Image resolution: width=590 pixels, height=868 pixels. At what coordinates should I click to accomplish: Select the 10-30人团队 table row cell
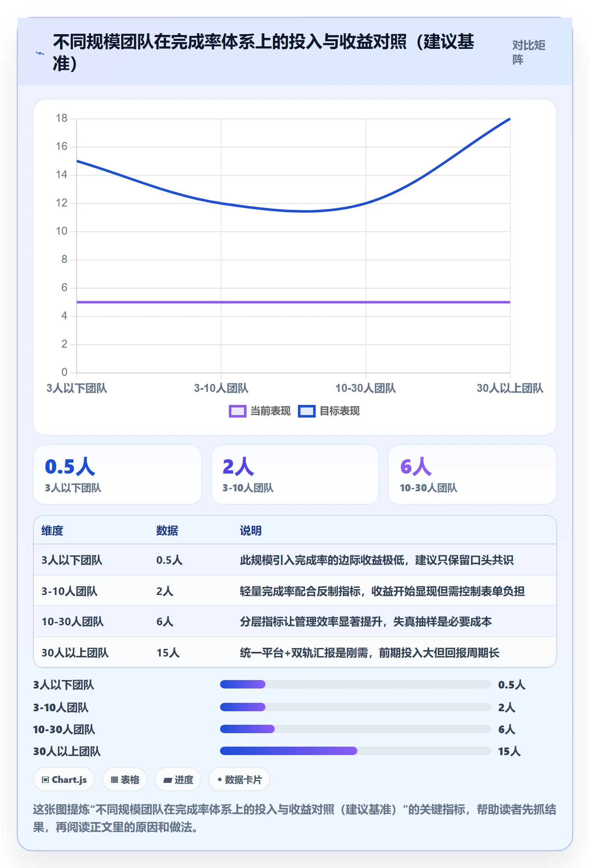point(72,622)
